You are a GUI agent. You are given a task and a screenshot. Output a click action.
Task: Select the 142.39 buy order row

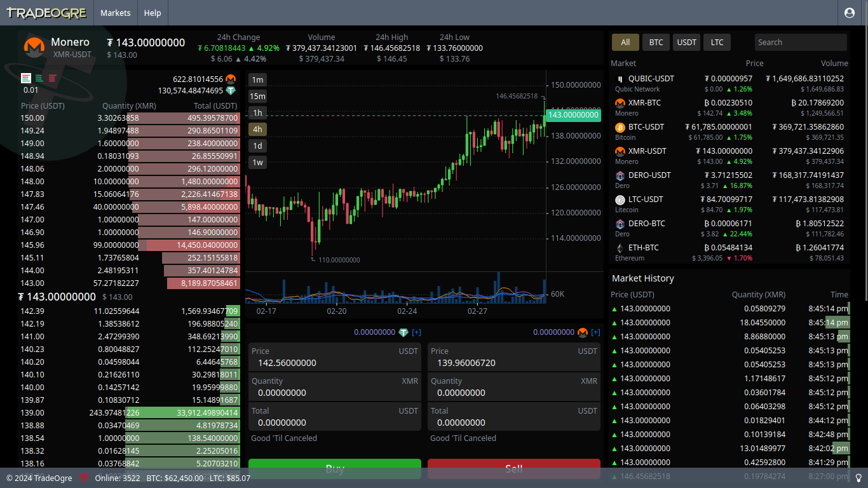pyautogui.click(x=130, y=311)
